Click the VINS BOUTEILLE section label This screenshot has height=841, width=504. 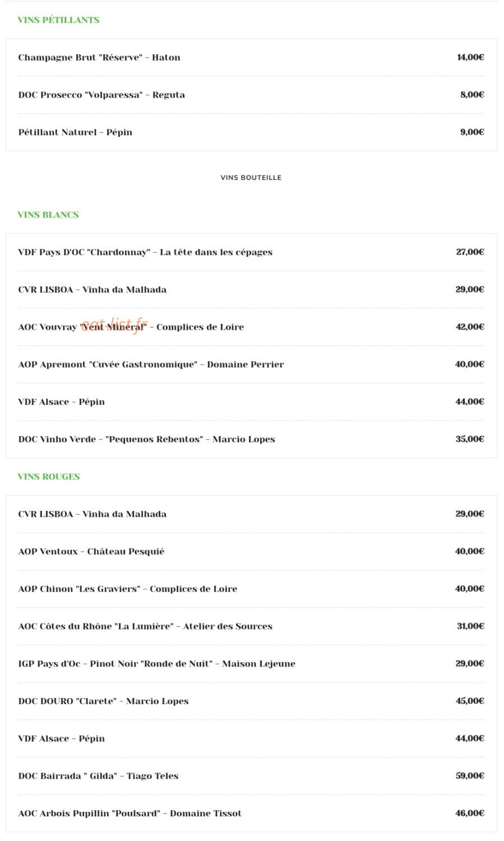coord(251,177)
